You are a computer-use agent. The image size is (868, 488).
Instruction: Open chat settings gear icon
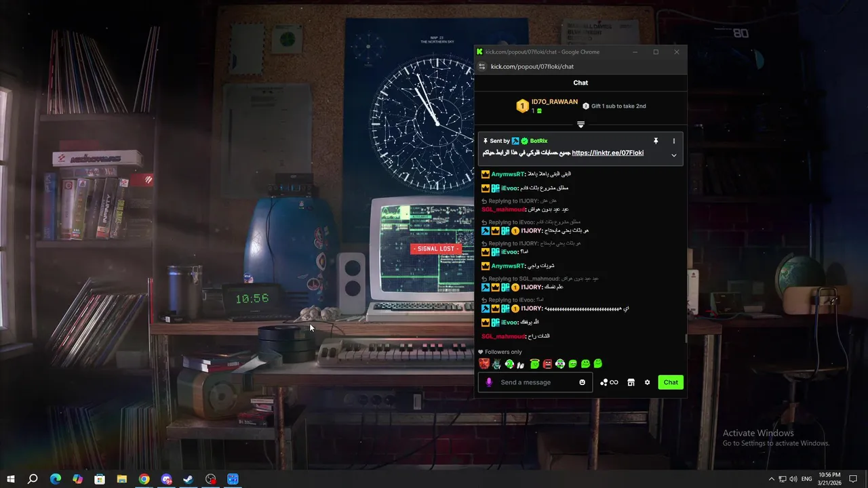(647, 382)
